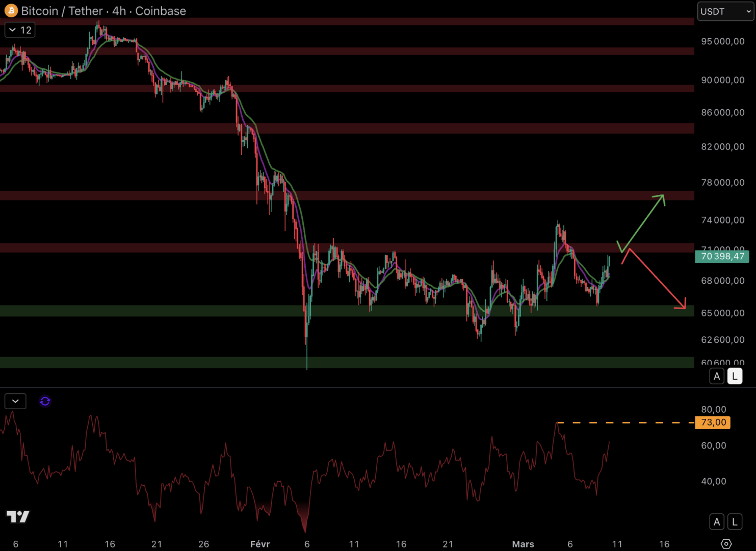This screenshot has height=551, width=756.
Task: Click the Mars label on the time axis
Action: click(x=523, y=544)
